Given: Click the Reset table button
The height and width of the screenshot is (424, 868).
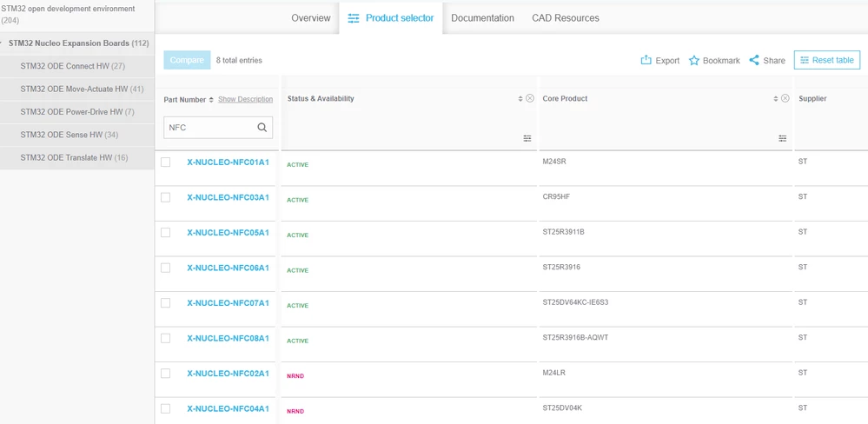Looking at the screenshot, I should [x=827, y=60].
